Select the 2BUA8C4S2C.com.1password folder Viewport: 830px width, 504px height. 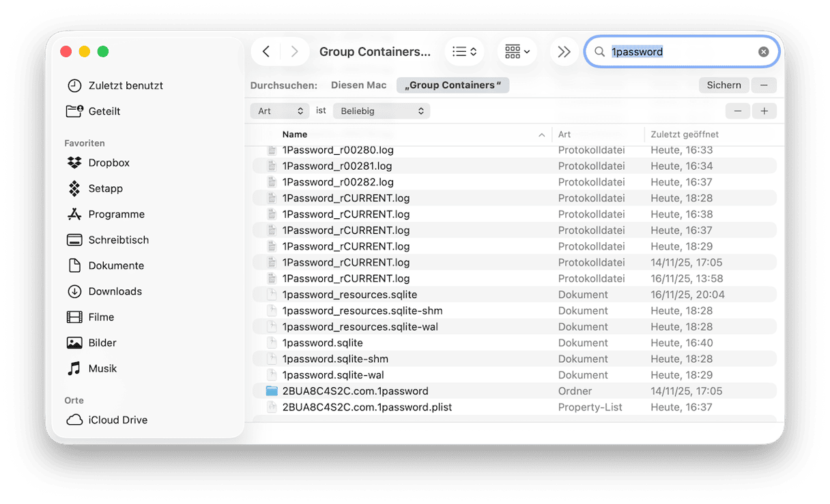point(355,391)
